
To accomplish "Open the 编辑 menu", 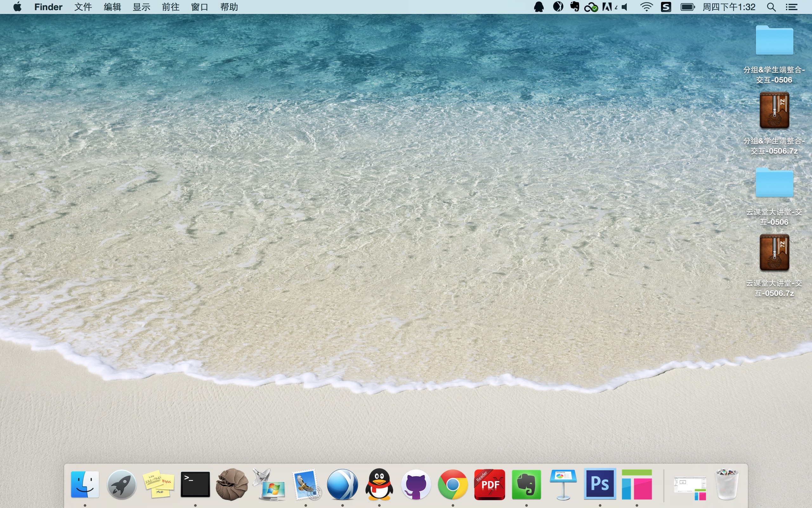I will pos(112,7).
